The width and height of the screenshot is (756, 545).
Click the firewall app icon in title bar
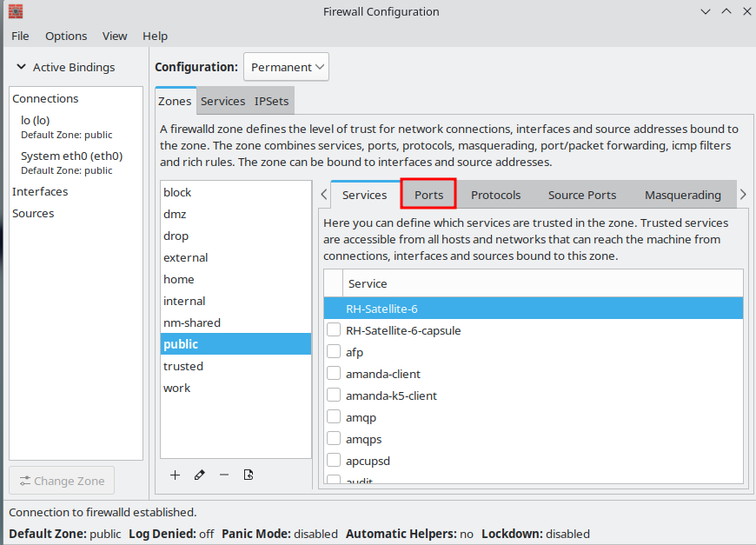click(15, 11)
